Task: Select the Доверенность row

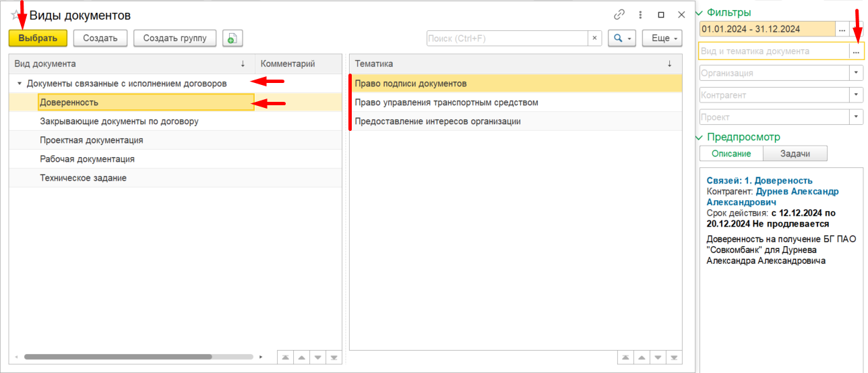Action: pos(175,103)
